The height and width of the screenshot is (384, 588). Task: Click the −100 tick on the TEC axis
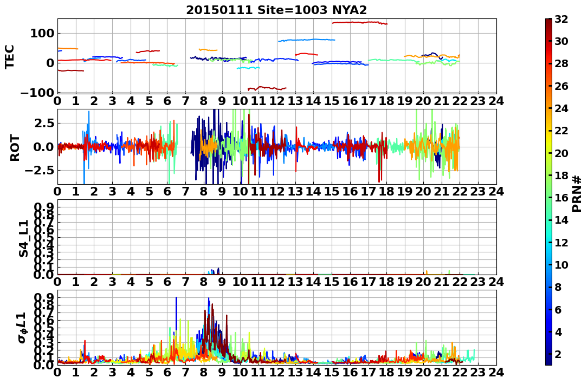(37, 93)
